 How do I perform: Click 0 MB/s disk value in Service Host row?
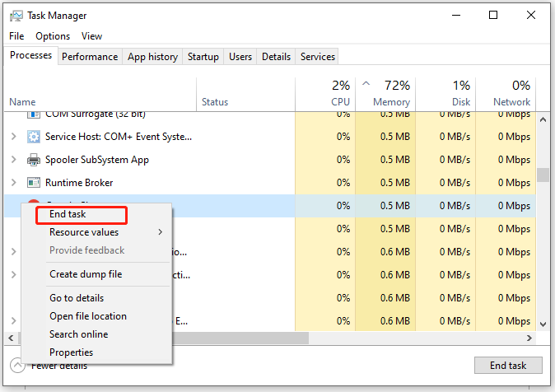click(455, 137)
